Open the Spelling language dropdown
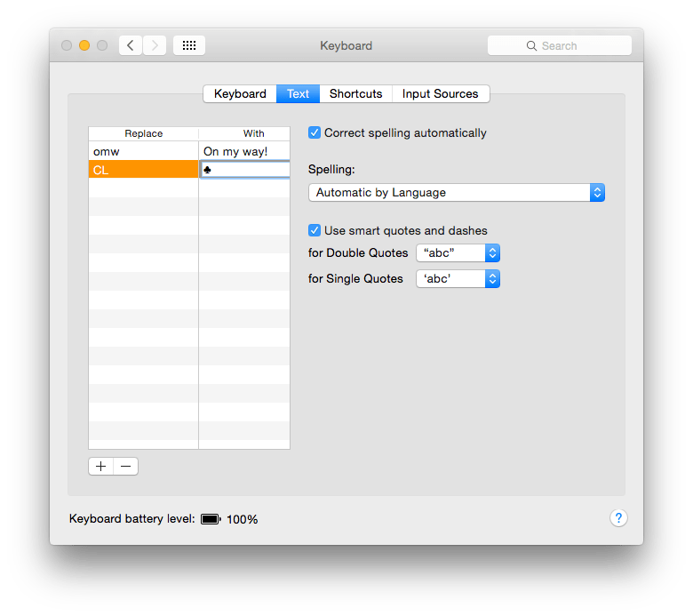 (456, 192)
